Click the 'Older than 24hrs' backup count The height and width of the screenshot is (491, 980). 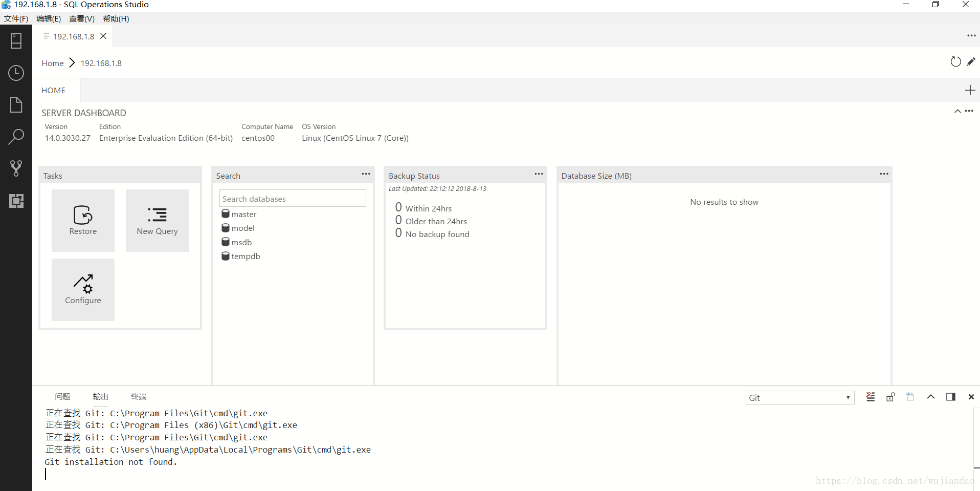(x=431, y=221)
